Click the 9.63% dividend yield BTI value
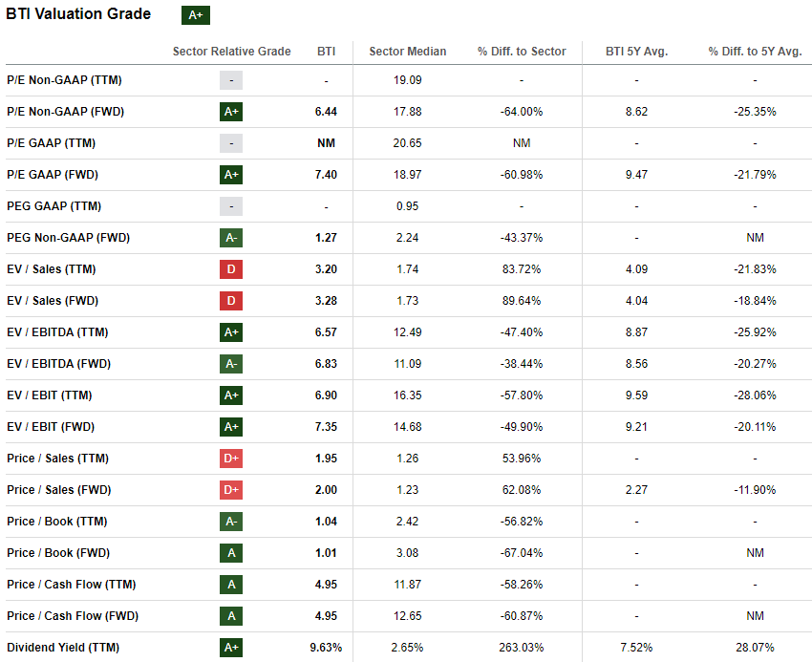Viewport: 812px width, 662px height. (326, 648)
